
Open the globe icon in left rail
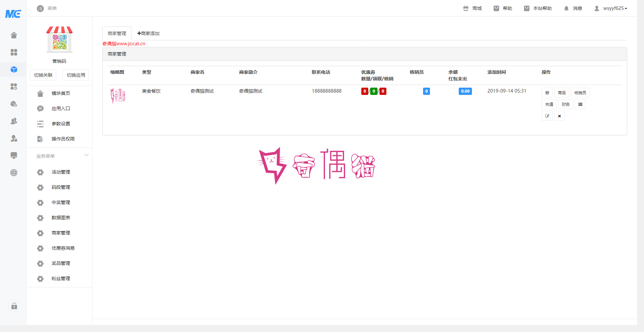click(14, 173)
